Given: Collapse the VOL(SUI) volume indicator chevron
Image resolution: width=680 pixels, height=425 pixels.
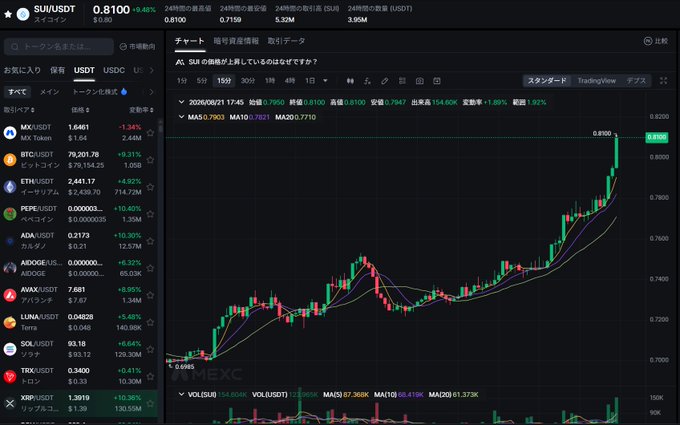Looking at the screenshot, I should [181, 395].
